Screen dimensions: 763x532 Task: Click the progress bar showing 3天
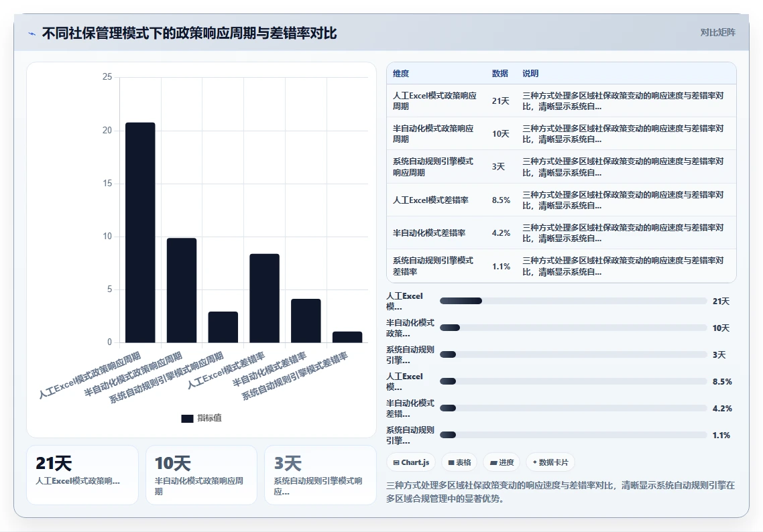(x=573, y=354)
